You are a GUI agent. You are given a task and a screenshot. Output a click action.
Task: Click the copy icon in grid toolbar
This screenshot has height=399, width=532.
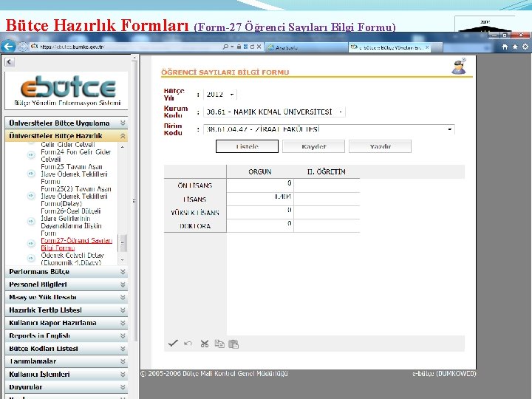(x=219, y=344)
